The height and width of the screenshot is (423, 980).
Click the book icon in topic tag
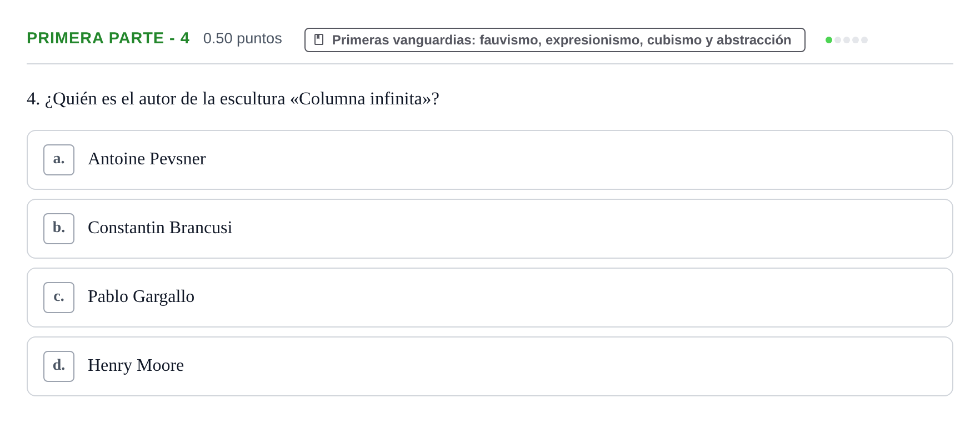(x=319, y=39)
